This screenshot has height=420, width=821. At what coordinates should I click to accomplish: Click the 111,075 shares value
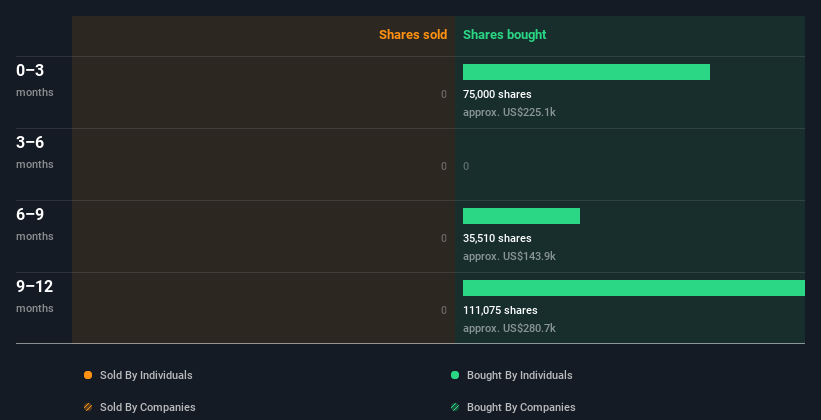[x=500, y=311]
